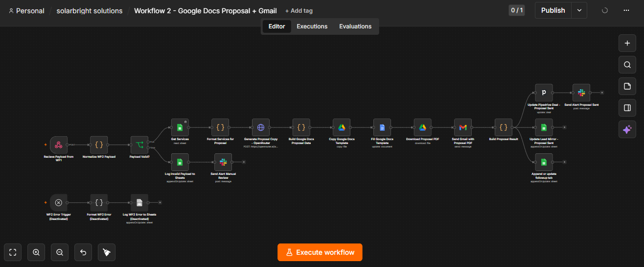This screenshot has width=644, height=267.
Task: Click the 'Send Gmail with Proposal PDF' label
Action: [463, 141]
